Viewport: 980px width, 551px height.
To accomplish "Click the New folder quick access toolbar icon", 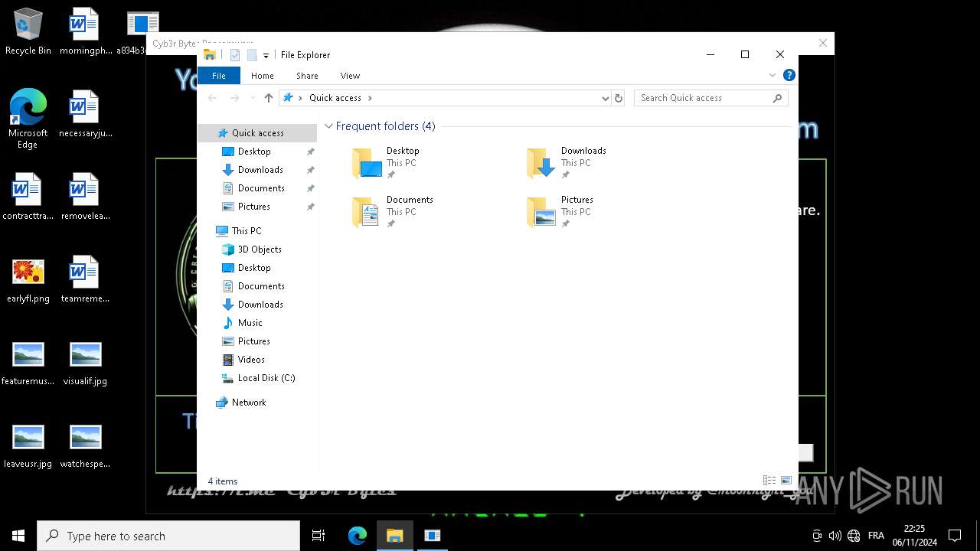I will click(251, 55).
